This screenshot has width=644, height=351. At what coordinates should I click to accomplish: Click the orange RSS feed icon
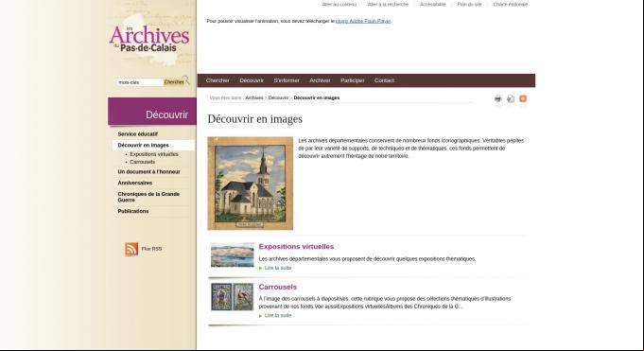[x=131, y=249]
